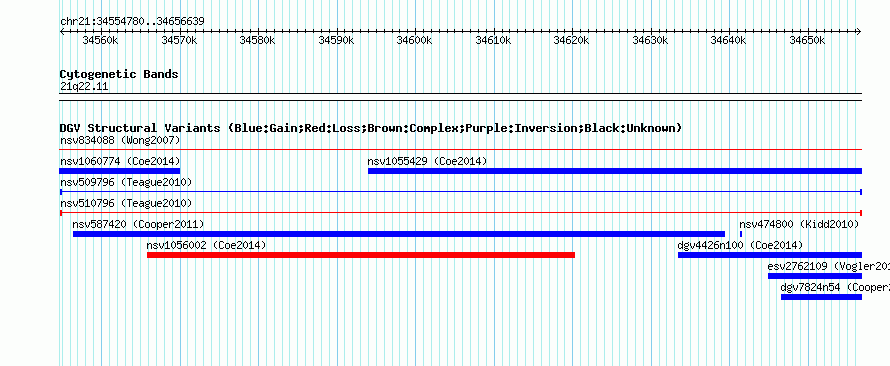Click the ruler's left arrow end

[x=62, y=32]
